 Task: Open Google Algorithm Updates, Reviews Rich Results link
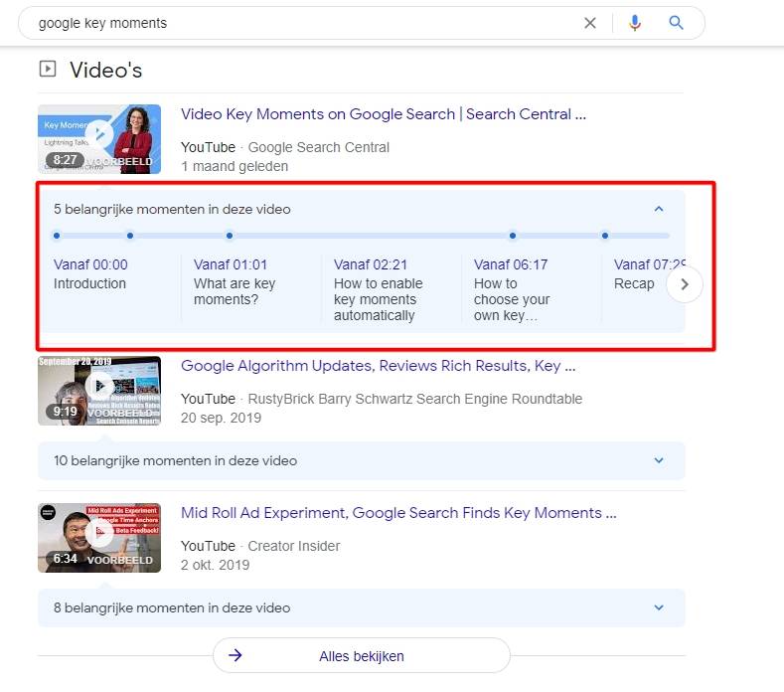point(378,366)
